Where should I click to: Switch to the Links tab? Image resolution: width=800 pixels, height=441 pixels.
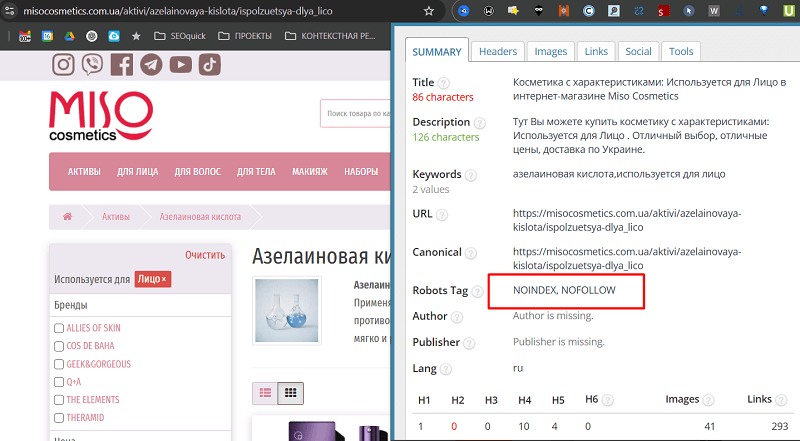tap(596, 52)
